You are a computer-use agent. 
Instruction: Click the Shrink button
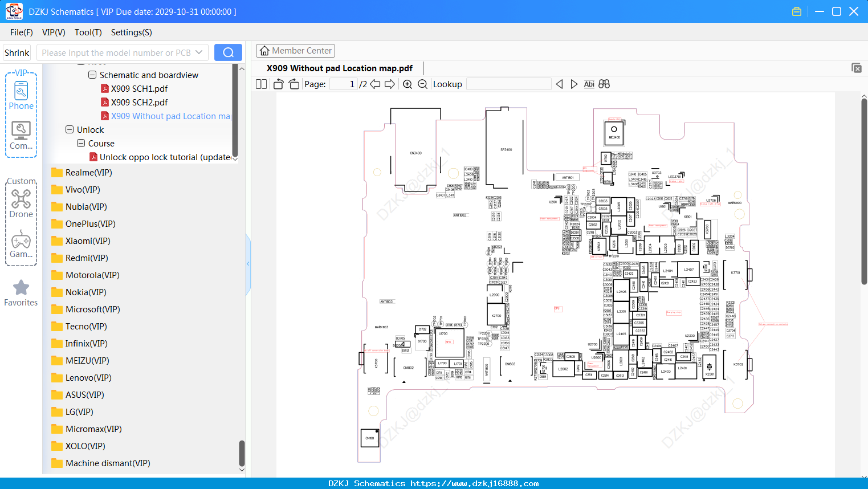pyautogui.click(x=17, y=52)
